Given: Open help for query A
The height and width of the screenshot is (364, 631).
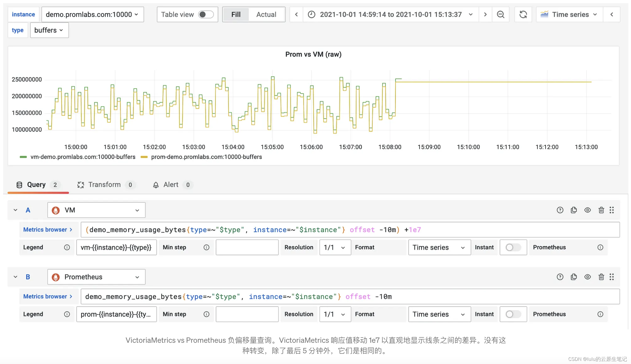Looking at the screenshot, I should click(x=560, y=210).
